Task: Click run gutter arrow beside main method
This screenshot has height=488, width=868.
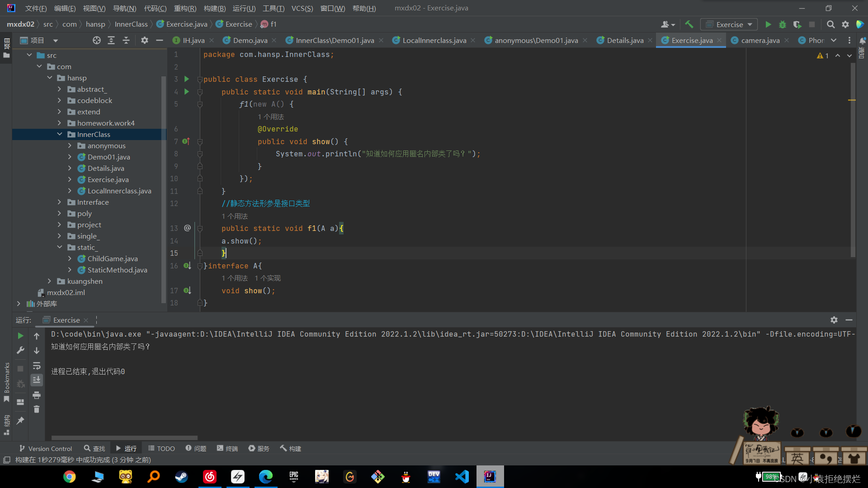Action: click(x=186, y=92)
